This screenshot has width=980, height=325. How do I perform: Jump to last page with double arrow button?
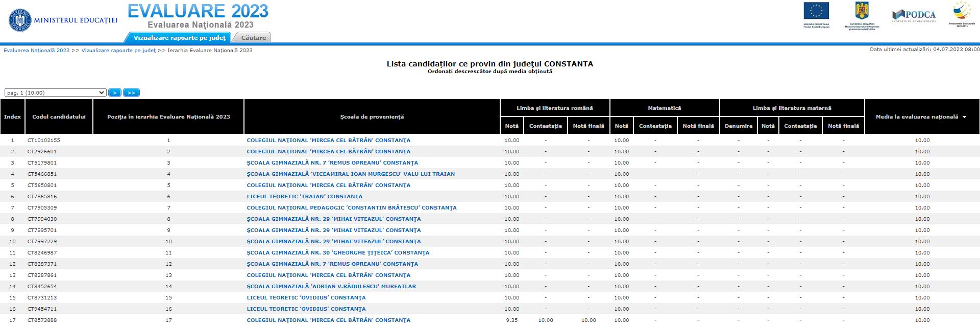131,92
